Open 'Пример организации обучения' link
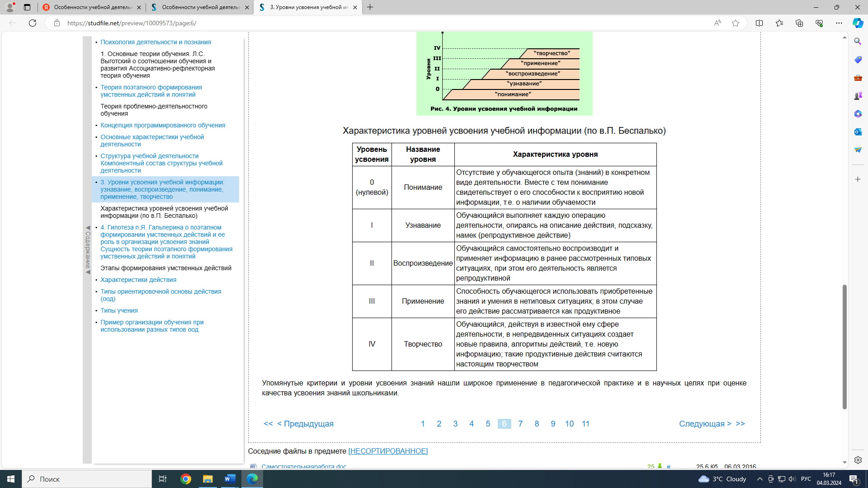 tap(152, 326)
